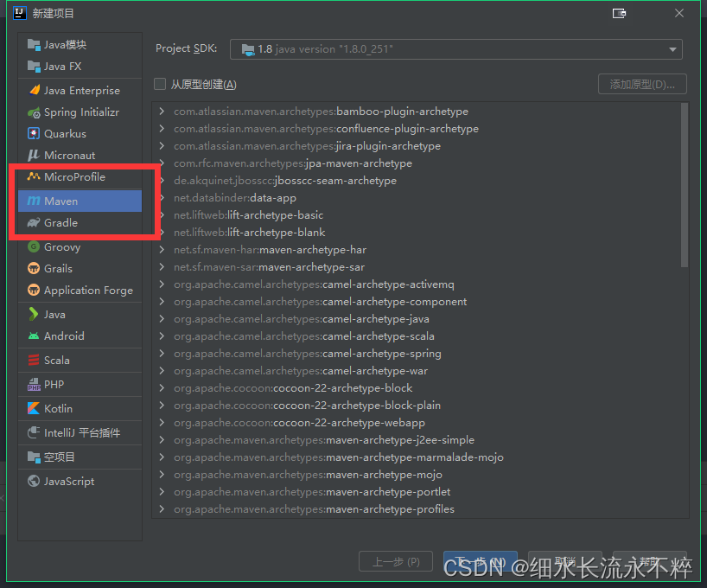Select Java模块 project type
707x588 pixels.
[x=80, y=45]
